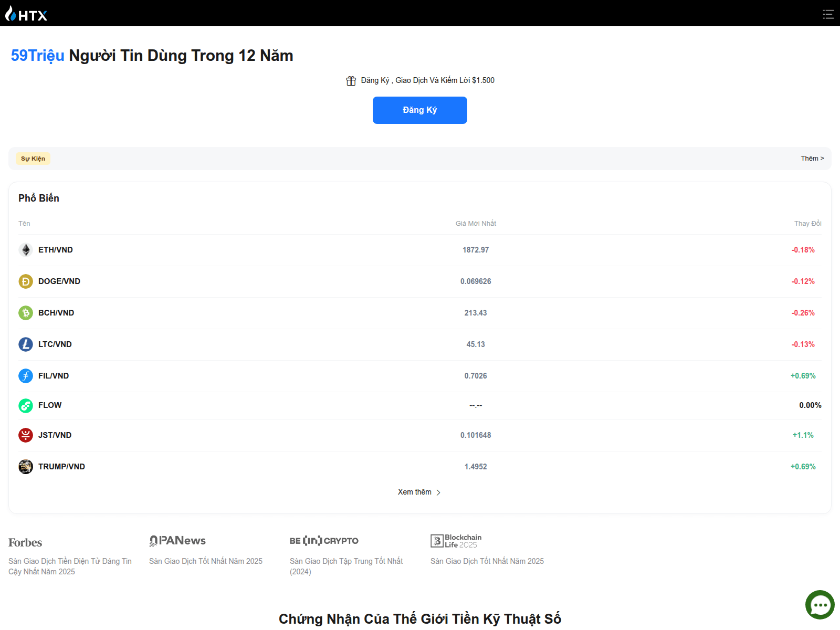Click the Tên column header
The image size is (840, 630).
pyautogui.click(x=24, y=224)
